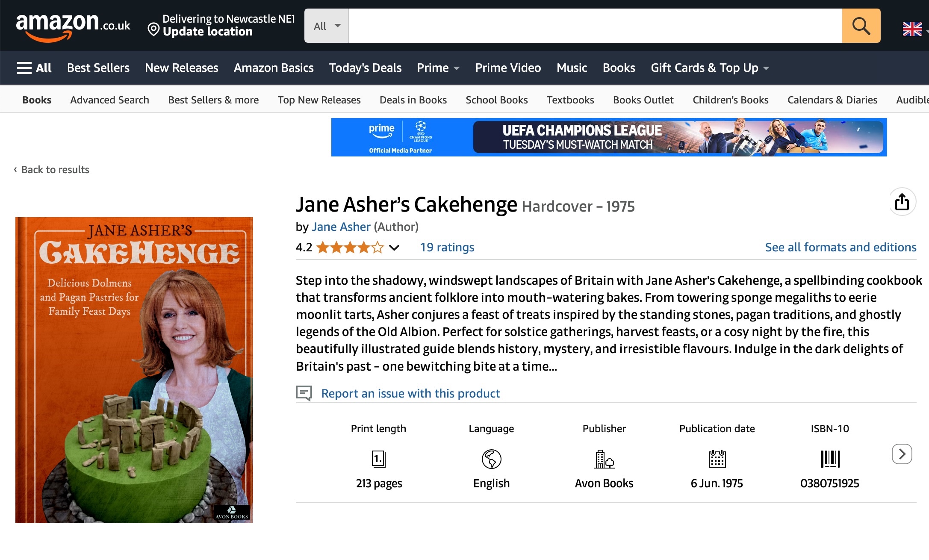Open the Gift Cards & Top Up dropdown
This screenshot has width=929, height=560.
click(710, 68)
